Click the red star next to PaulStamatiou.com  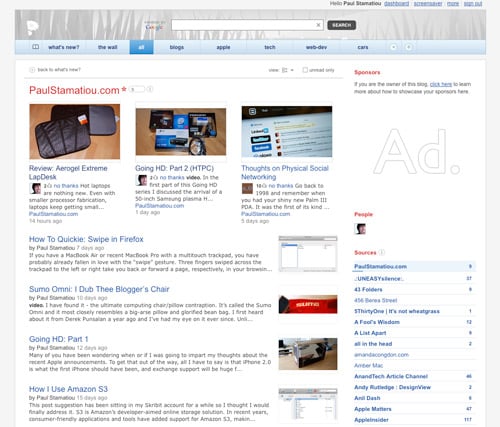124,89
